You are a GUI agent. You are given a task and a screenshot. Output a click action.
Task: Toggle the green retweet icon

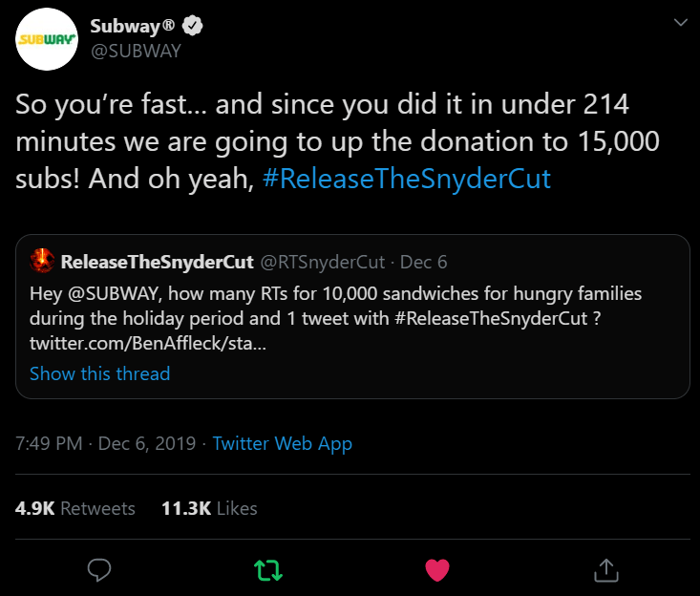268,570
